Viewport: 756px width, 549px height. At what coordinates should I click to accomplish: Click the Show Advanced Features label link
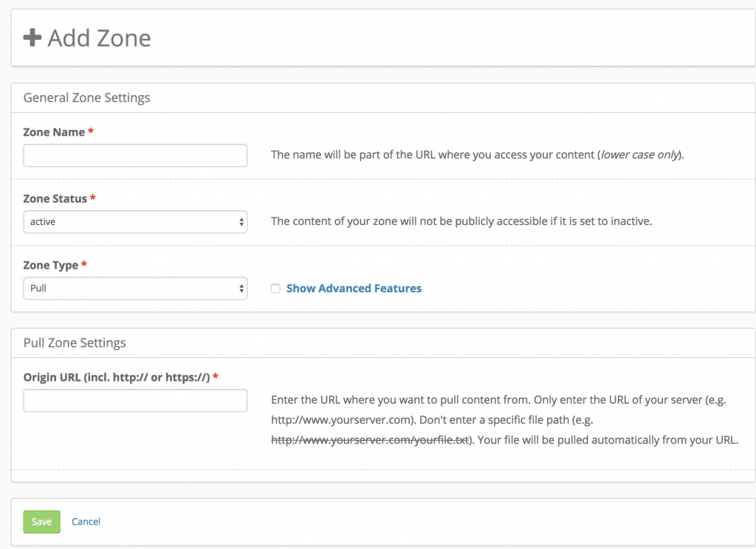[x=354, y=288]
